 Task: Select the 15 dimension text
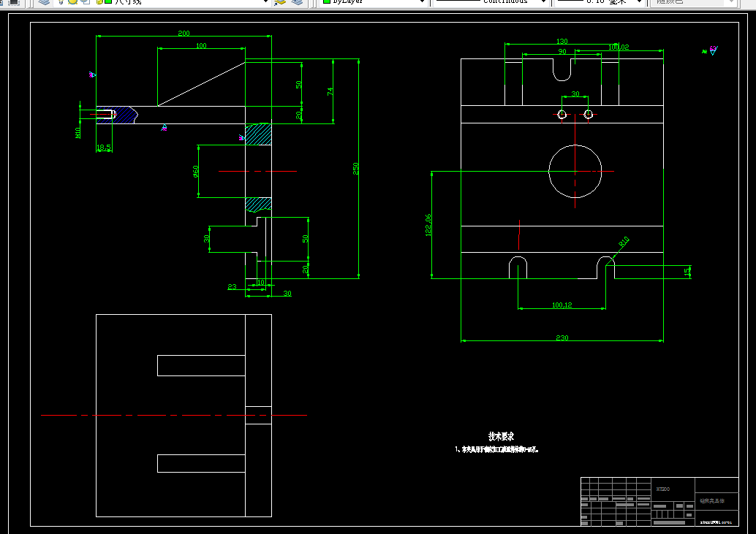(687, 272)
